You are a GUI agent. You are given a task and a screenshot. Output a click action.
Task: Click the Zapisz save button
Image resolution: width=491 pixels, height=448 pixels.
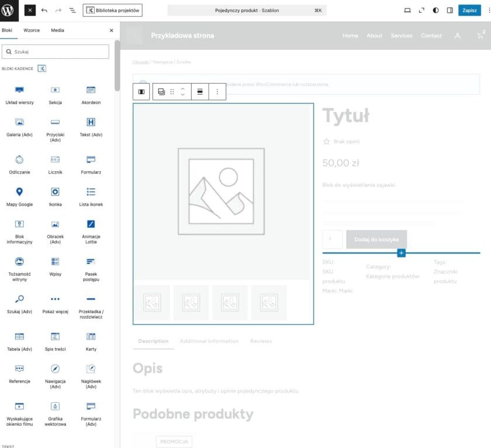469,11
